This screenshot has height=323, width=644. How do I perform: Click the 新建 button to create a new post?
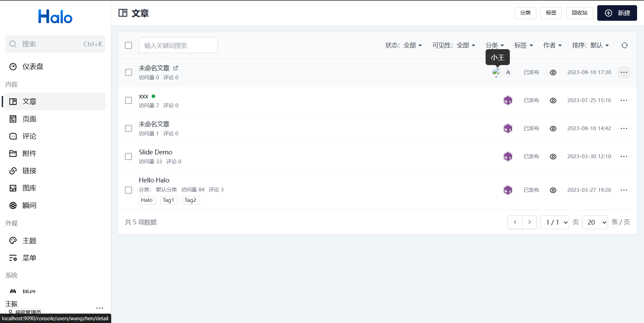pyautogui.click(x=617, y=13)
